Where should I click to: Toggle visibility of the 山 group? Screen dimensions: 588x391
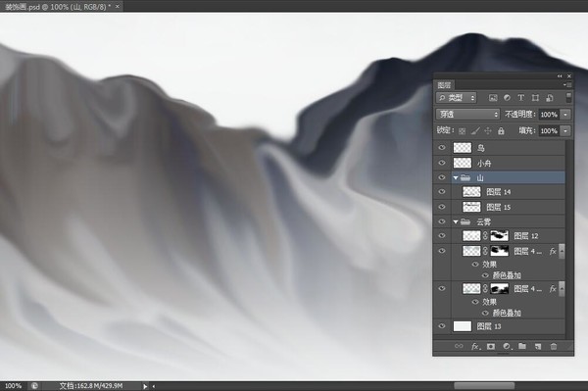pyautogui.click(x=442, y=177)
